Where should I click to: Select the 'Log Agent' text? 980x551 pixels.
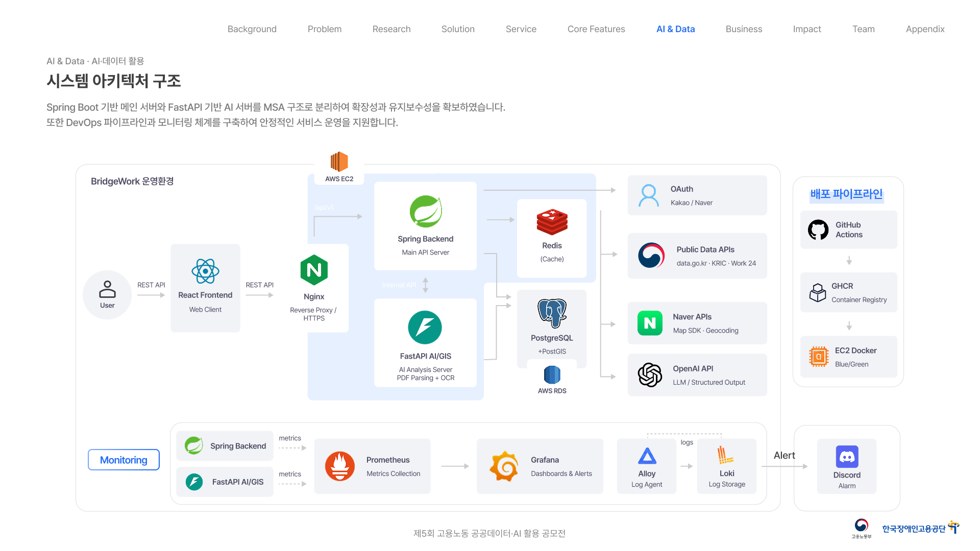(x=647, y=484)
